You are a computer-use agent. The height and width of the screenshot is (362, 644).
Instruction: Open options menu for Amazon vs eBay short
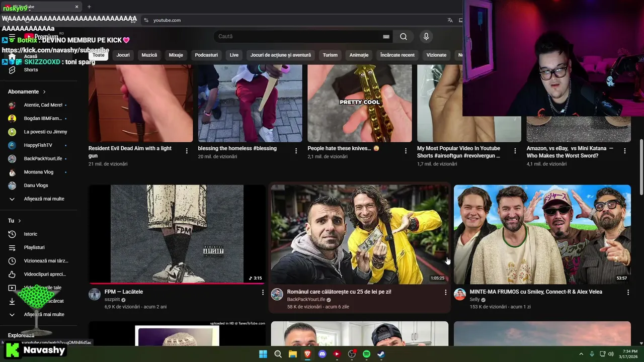pyautogui.click(x=625, y=151)
